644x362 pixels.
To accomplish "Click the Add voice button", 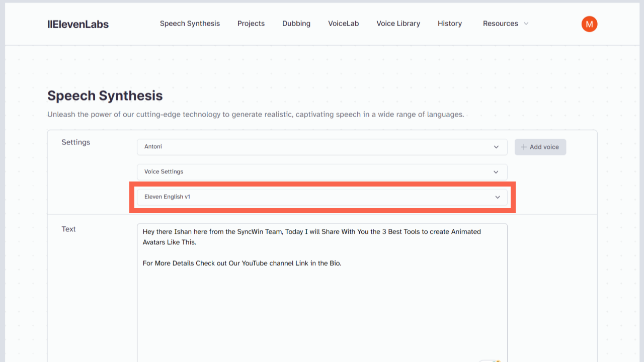I will pyautogui.click(x=540, y=147).
